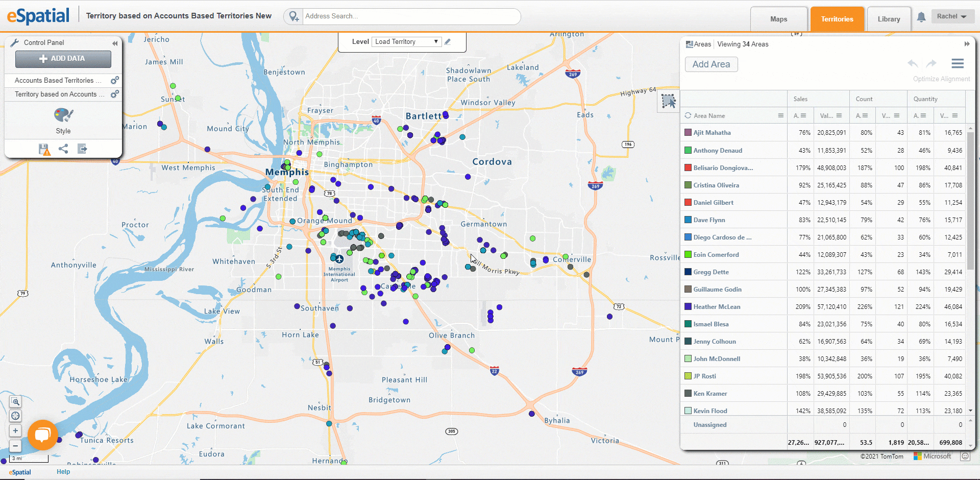980x480 pixels.
Task: Open the orange chat support bubble
Action: pos(43,435)
